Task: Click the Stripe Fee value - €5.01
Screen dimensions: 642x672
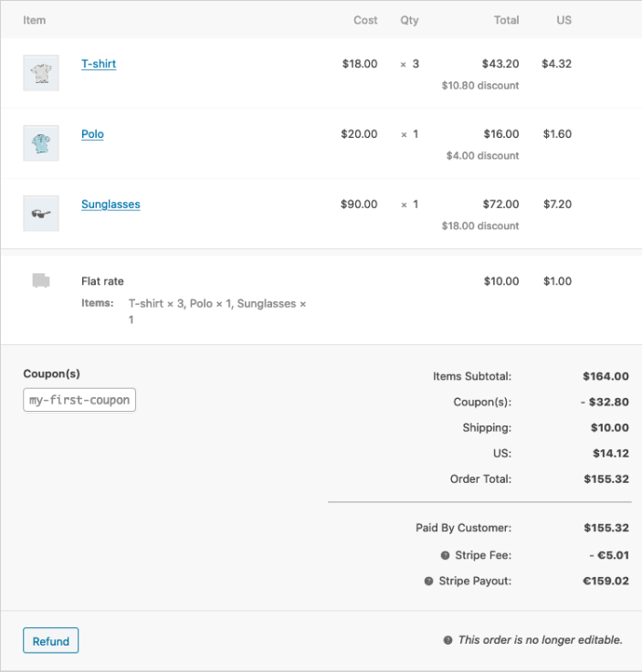Action: (609, 555)
